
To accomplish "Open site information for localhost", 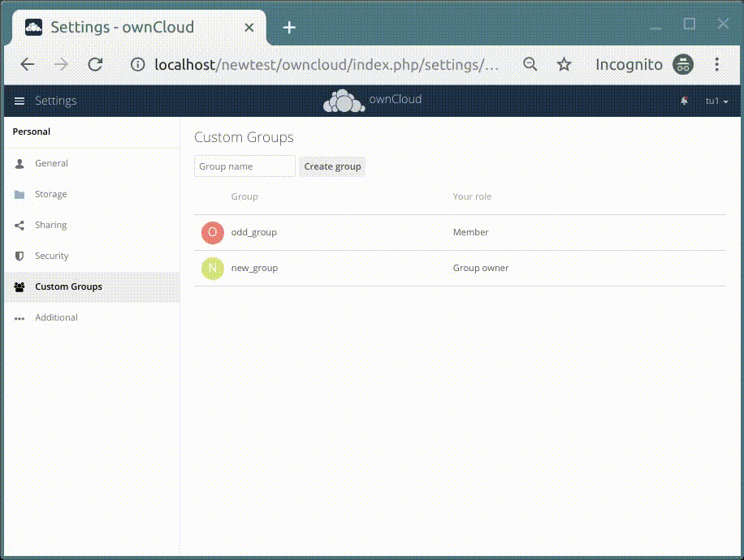I will point(138,64).
